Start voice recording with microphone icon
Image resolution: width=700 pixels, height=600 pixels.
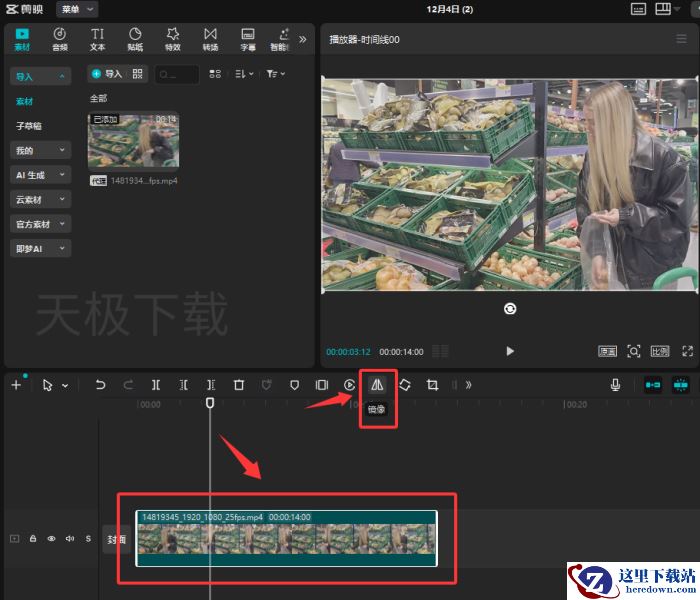(x=615, y=385)
